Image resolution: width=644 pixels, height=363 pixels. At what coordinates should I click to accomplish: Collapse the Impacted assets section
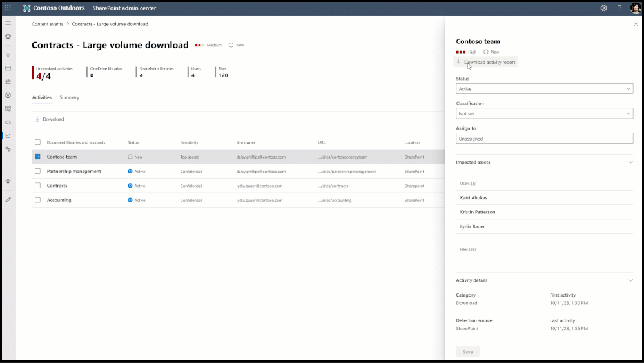630,162
